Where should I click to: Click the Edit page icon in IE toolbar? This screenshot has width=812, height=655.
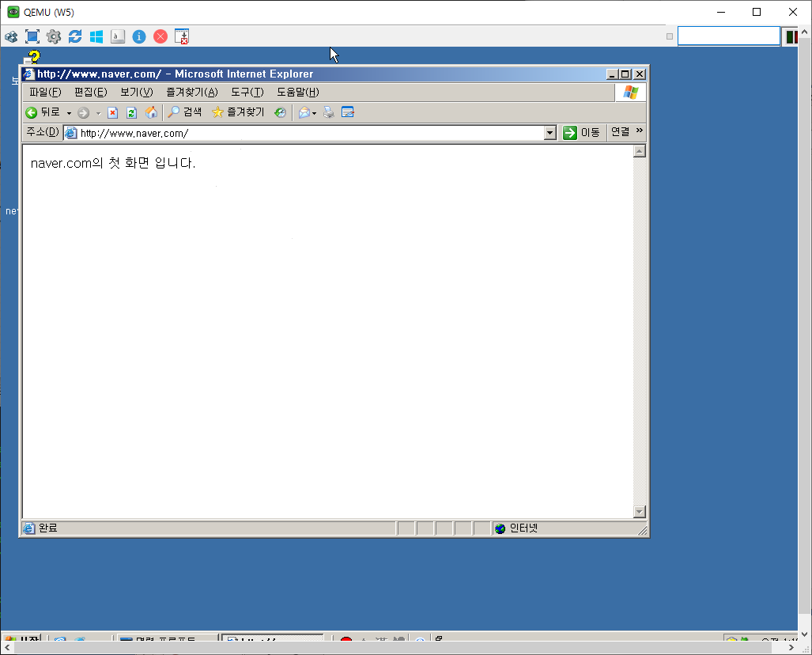[347, 112]
